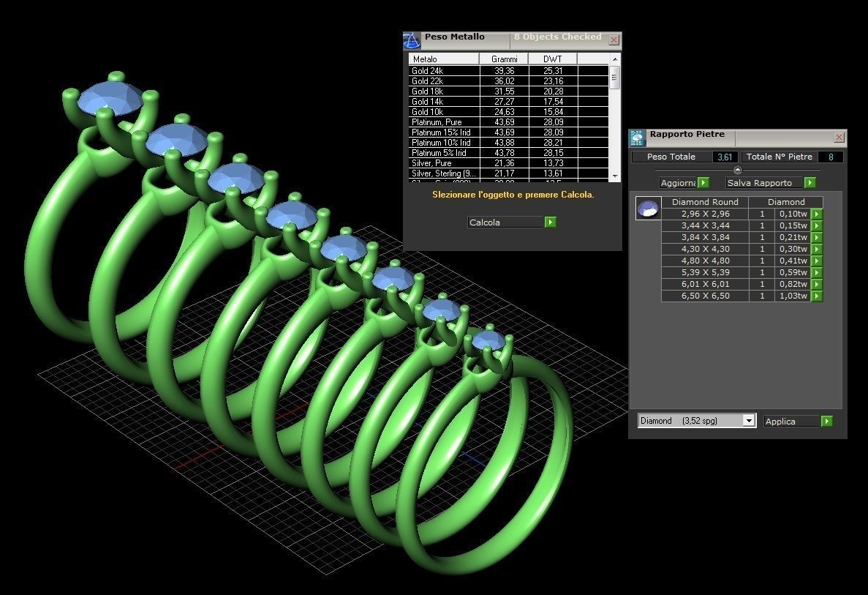Click green arrow on 0,10tw row

pyautogui.click(x=817, y=214)
